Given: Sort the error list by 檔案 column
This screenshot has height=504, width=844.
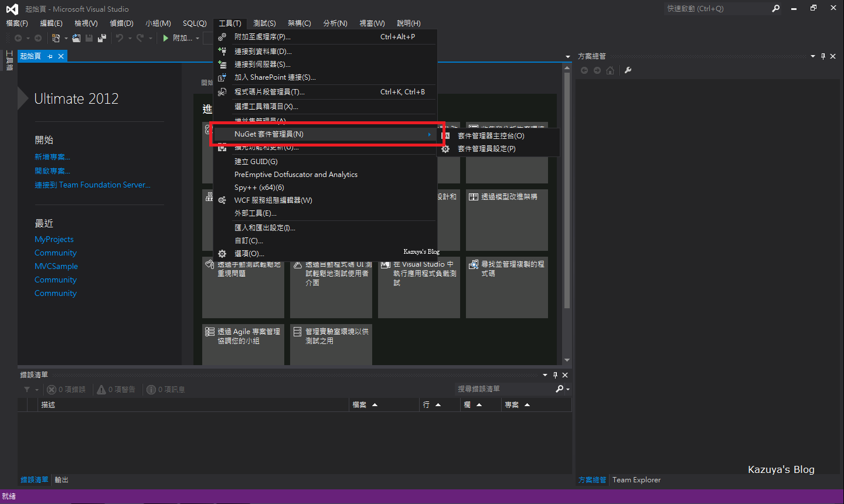Looking at the screenshot, I should coord(385,405).
